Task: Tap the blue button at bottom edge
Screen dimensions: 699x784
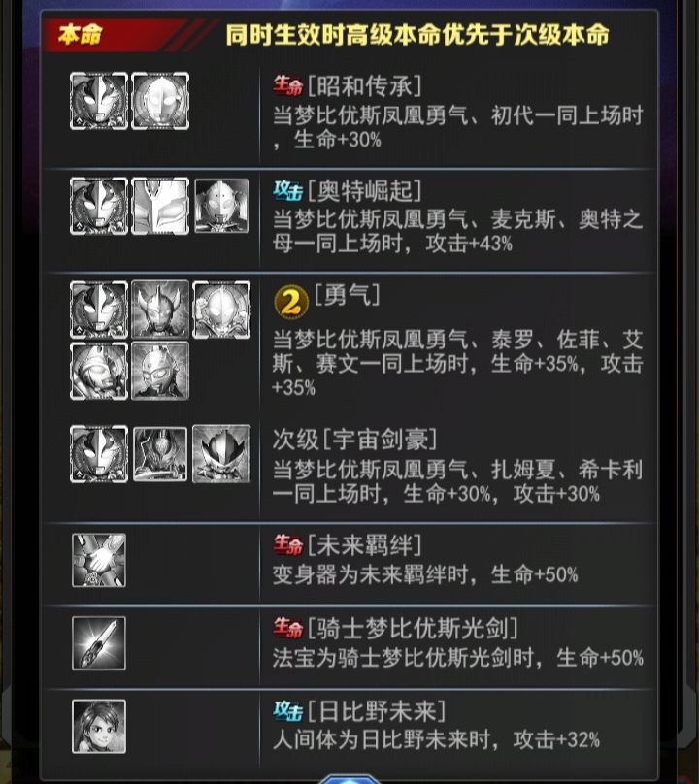Action: [x=349, y=779]
